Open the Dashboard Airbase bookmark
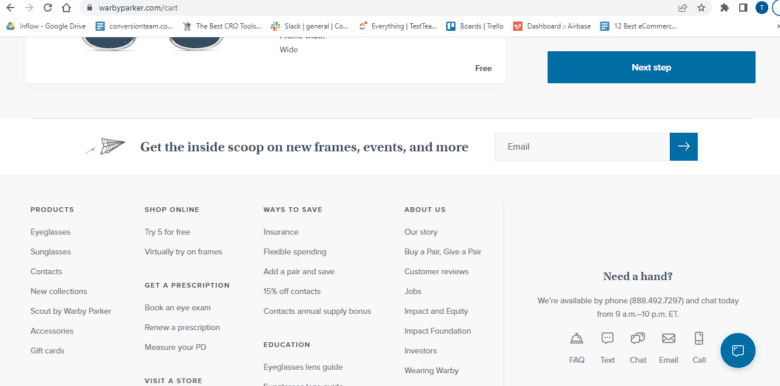The width and height of the screenshot is (780, 386). tap(552, 26)
